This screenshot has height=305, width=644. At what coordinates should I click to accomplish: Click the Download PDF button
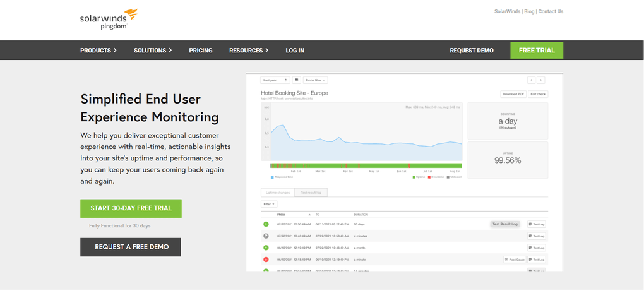click(513, 94)
